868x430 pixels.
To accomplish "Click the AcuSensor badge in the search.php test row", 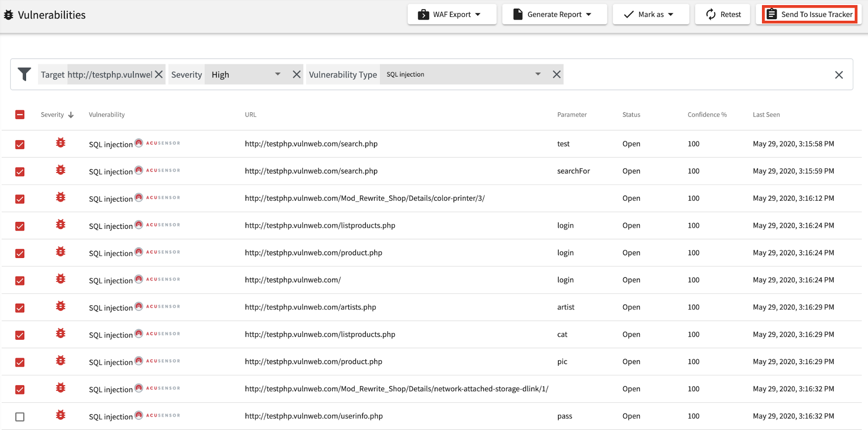I will point(157,143).
